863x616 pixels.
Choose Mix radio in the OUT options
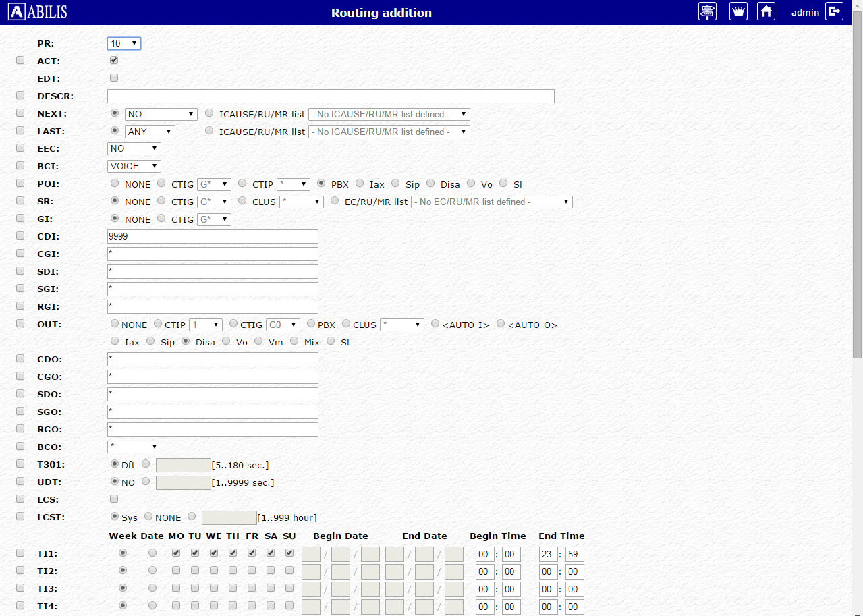pyautogui.click(x=294, y=341)
